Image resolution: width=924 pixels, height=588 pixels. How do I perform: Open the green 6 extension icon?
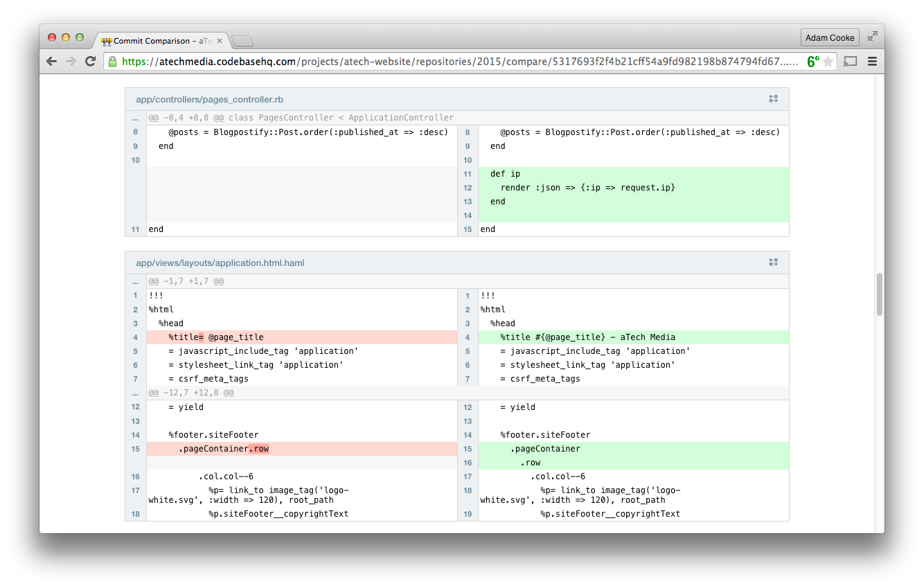pos(813,62)
